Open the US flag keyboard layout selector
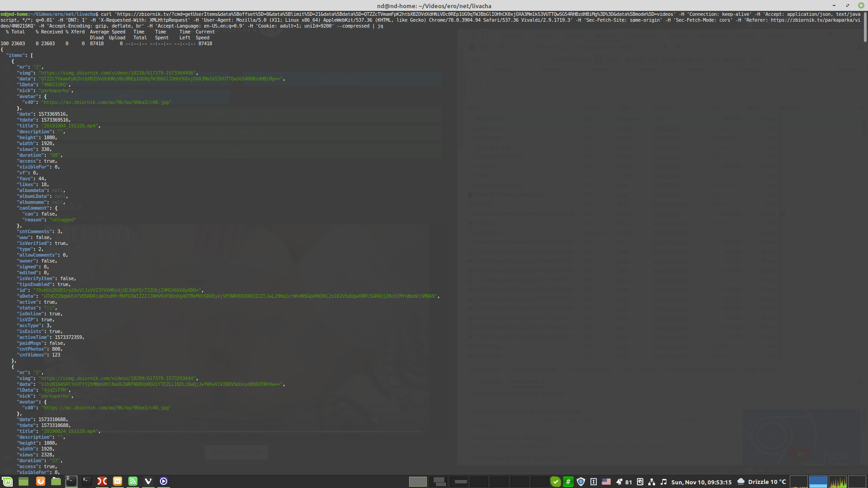This screenshot has width=868, height=488. [606, 482]
